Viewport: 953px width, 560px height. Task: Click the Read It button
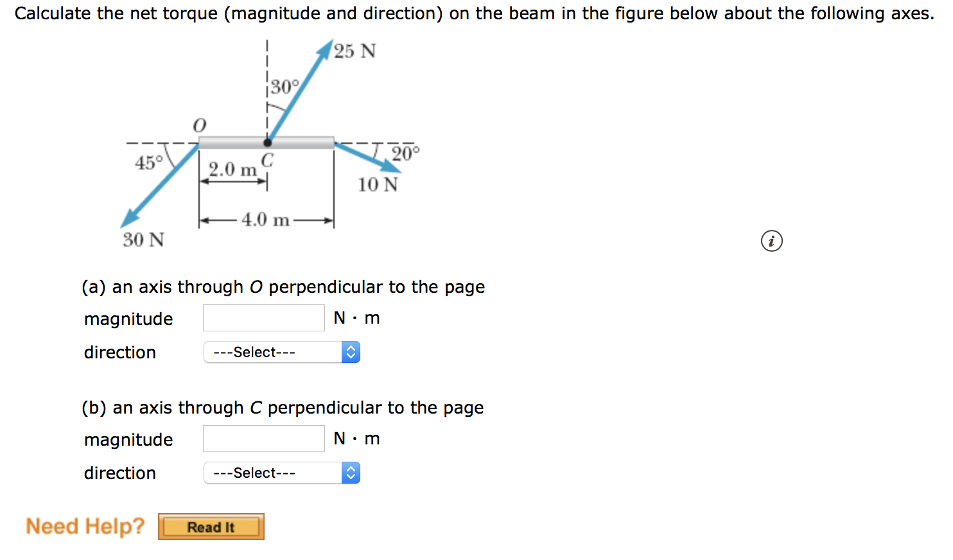tap(211, 526)
